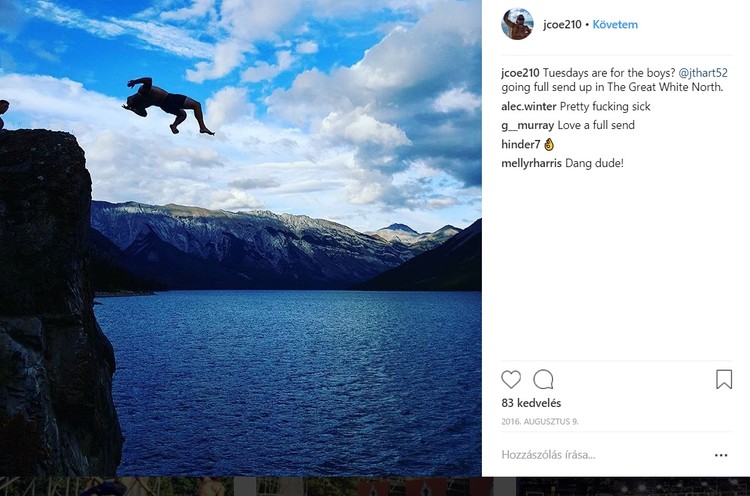The height and width of the screenshot is (496, 750).
Task: Open the @jthart52 mention link
Action: pyautogui.click(x=704, y=73)
